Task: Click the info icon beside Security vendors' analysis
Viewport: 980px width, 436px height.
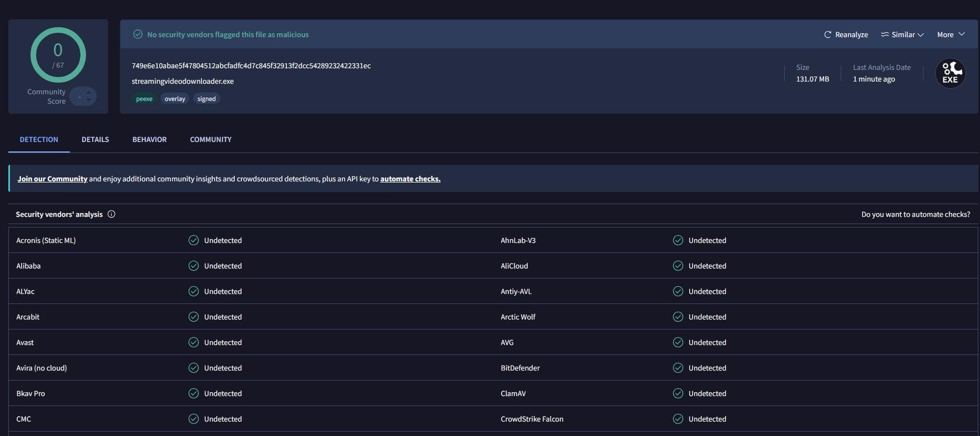Action: (112, 214)
